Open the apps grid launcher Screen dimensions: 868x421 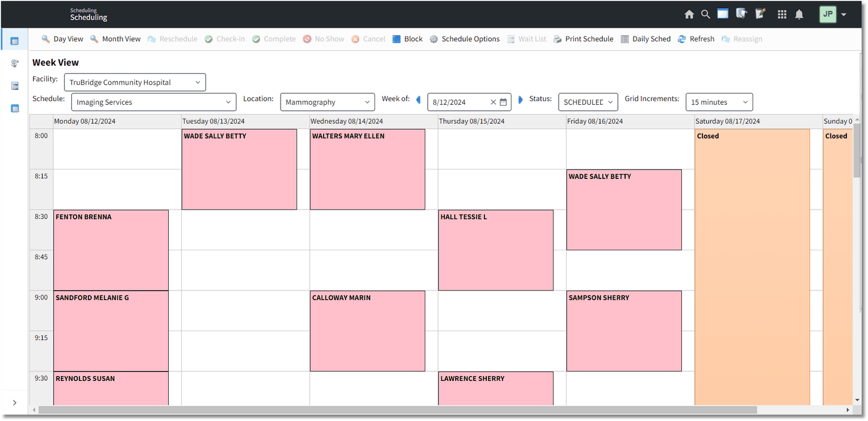click(782, 14)
